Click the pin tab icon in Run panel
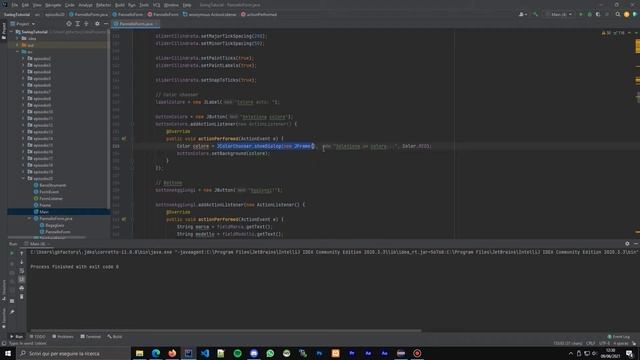The width and height of the screenshot is (640, 360). coord(12,312)
